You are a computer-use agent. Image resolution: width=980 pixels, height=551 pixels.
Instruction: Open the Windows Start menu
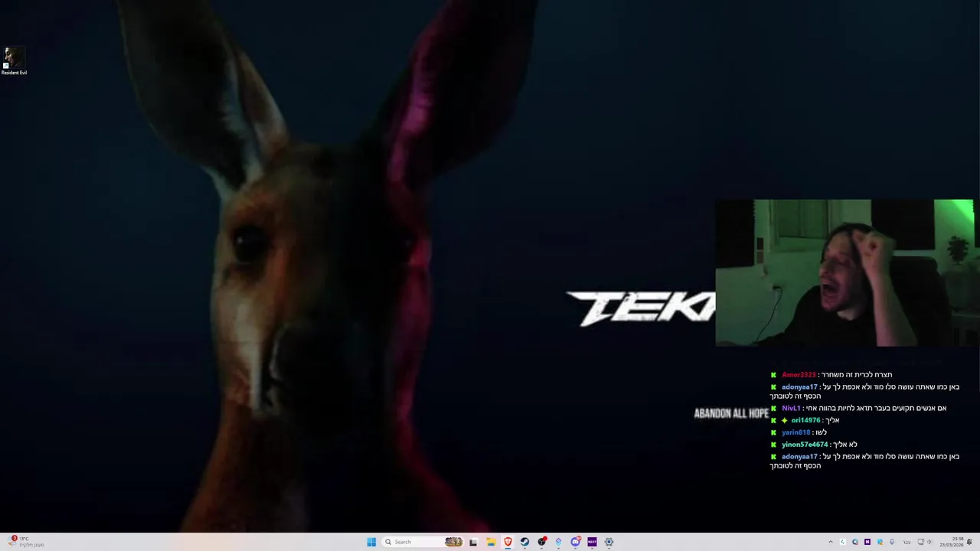371,542
